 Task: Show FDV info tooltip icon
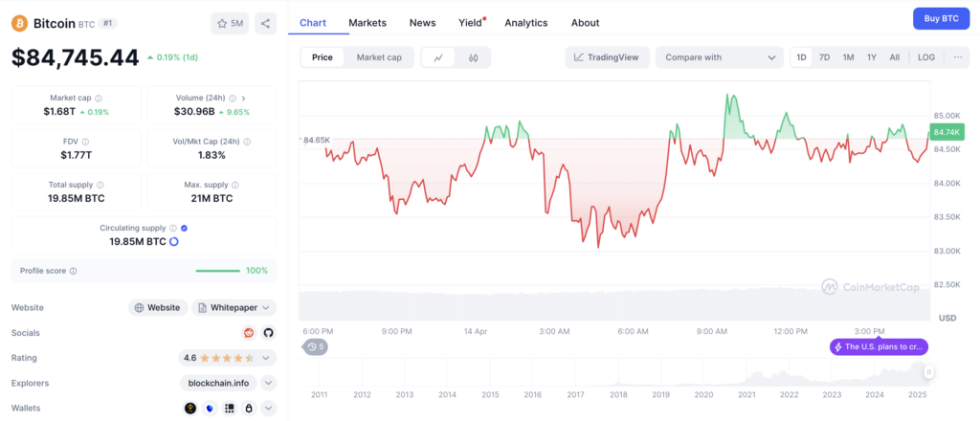[x=85, y=142]
